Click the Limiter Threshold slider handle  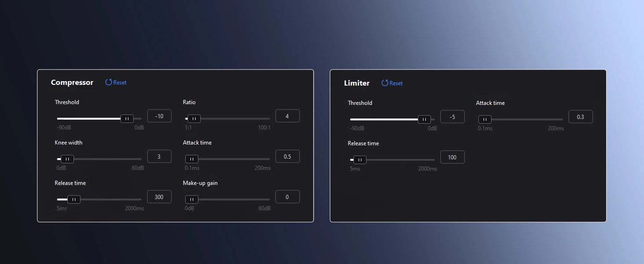(x=424, y=119)
